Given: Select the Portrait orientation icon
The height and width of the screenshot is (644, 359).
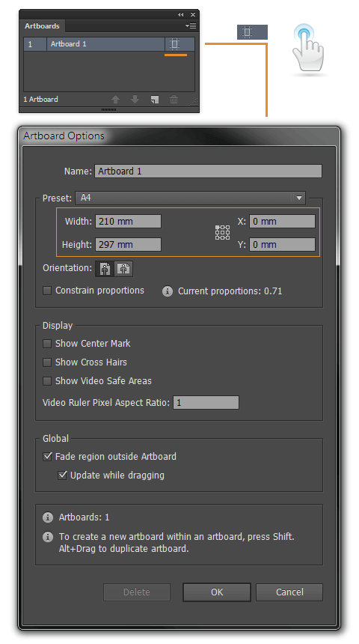Looking at the screenshot, I should coord(105,269).
